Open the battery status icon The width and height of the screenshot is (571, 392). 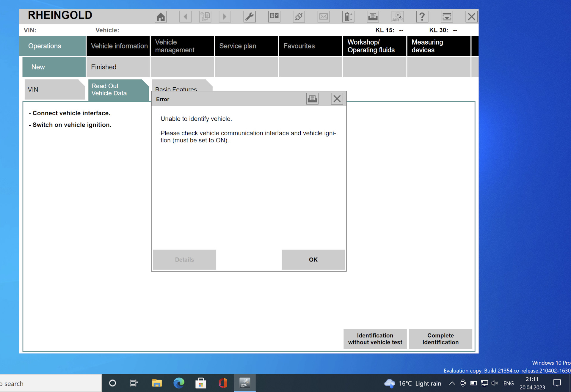(348, 17)
